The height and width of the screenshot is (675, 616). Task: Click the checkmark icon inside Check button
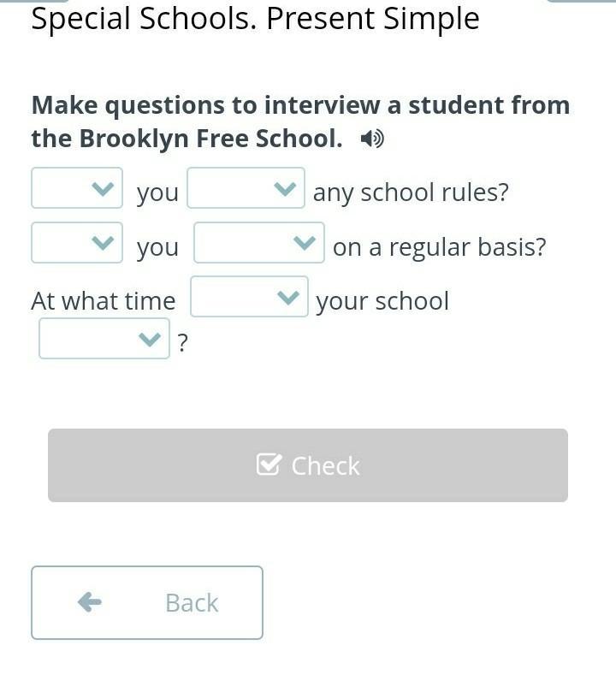[269, 465]
